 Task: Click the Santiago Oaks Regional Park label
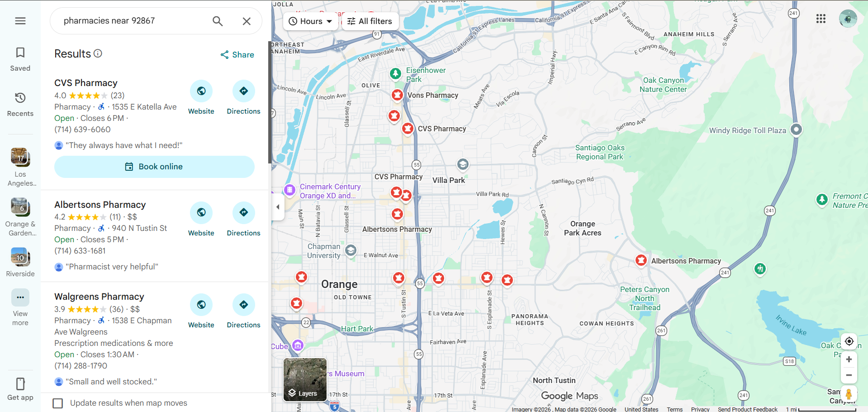tap(600, 152)
